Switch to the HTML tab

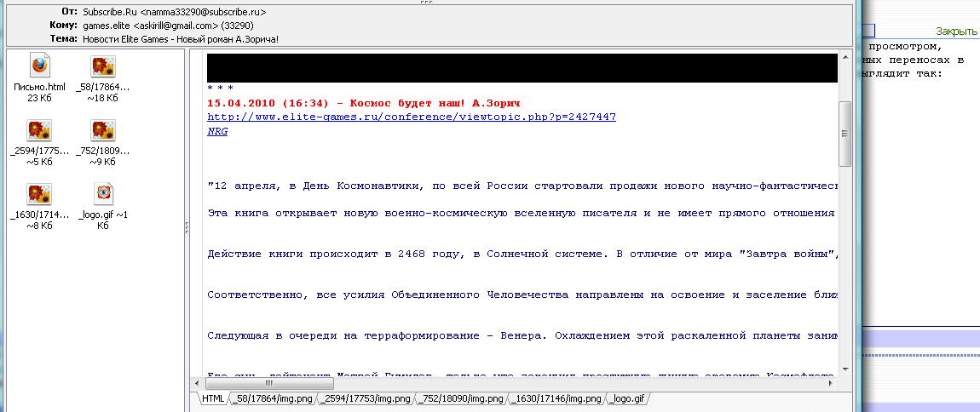(213, 398)
